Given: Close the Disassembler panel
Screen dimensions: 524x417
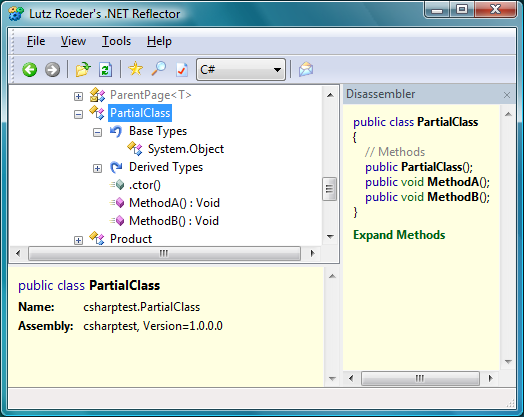Looking at the screenshot, I should (x=507, y=95).
